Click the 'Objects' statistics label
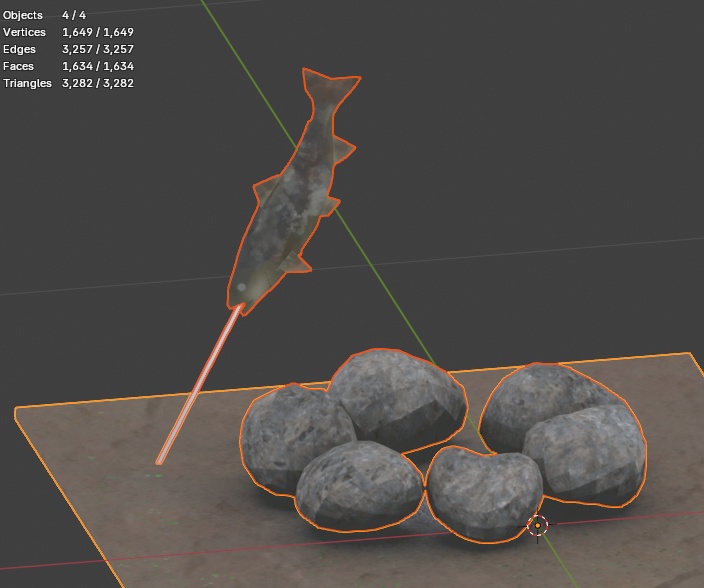 point(22,15)
